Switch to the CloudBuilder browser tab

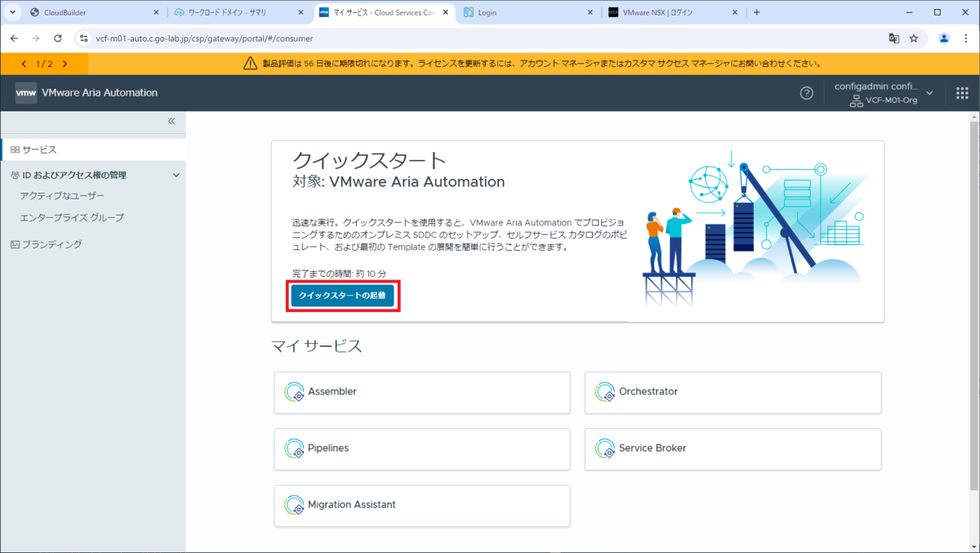(92, 13)
